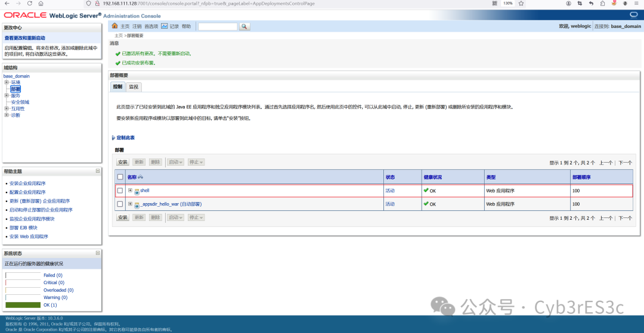Click 主页 breadcrumb link
644x333 pixels.
[118, 36]
